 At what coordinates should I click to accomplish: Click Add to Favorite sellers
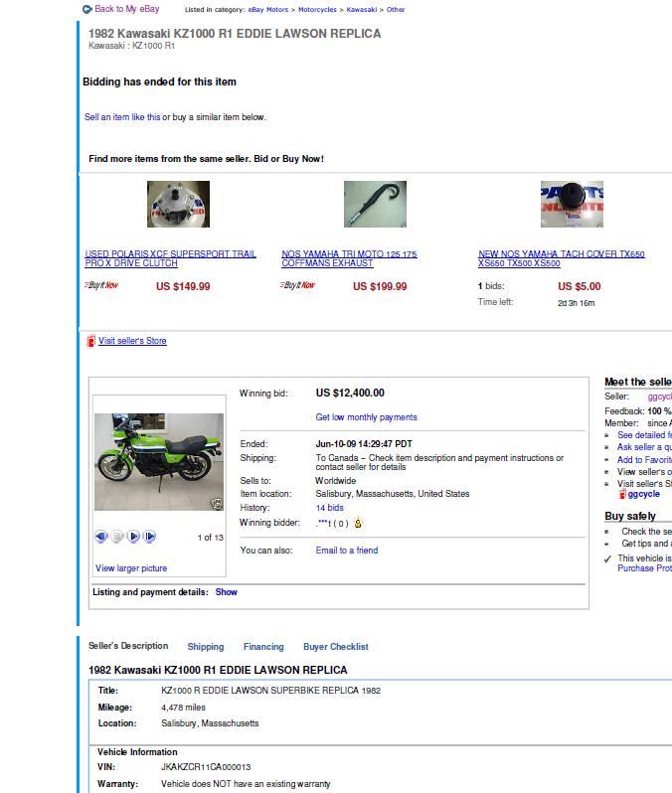(x=645, y=460)
